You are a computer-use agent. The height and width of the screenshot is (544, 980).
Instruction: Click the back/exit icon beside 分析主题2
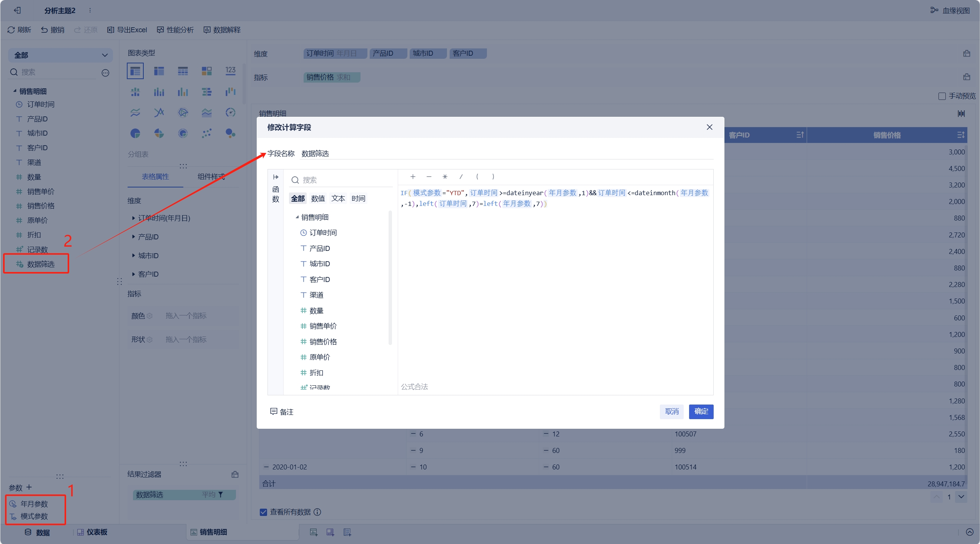(17, 10)
